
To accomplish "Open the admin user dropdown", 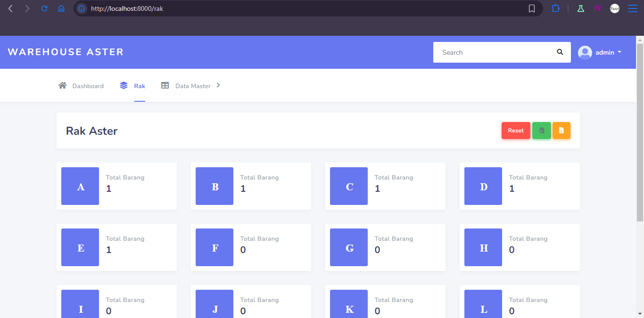I will tap(600, 52).
